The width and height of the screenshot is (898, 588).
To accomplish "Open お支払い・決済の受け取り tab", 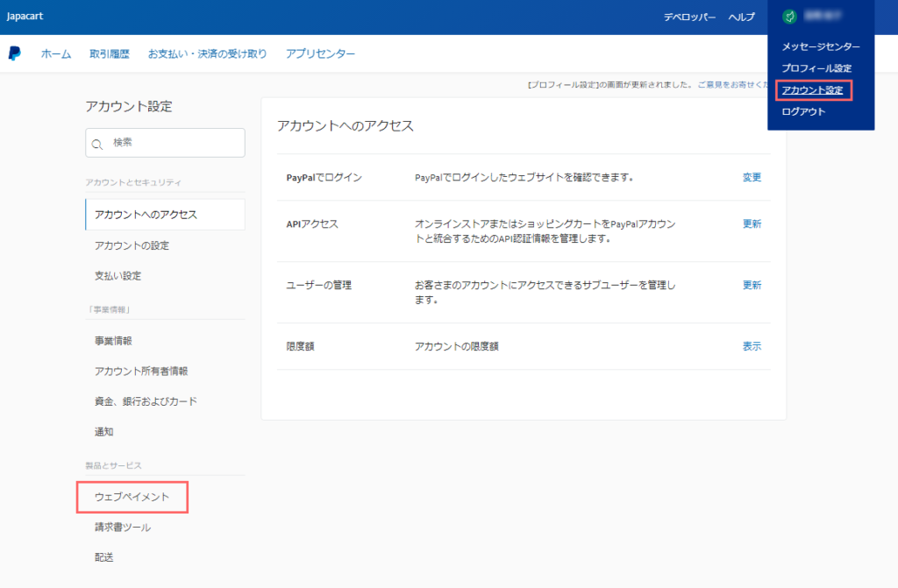I will click(x=207, y=53).
